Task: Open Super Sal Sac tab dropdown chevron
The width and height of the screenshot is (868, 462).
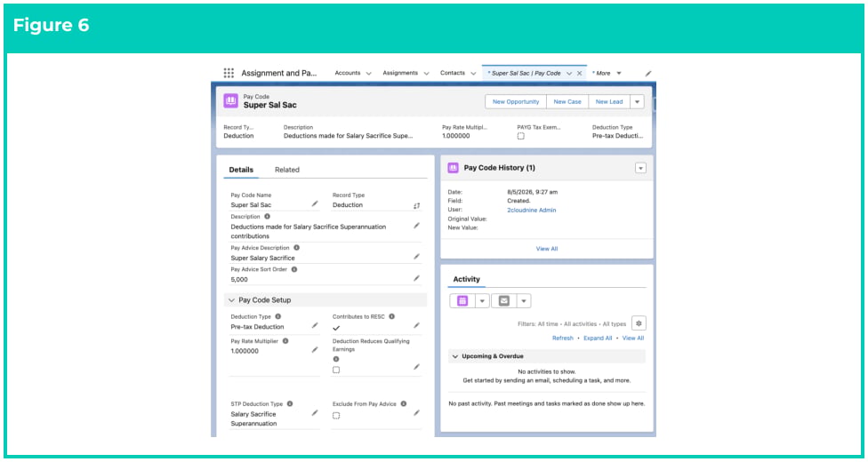Action: 569,73
